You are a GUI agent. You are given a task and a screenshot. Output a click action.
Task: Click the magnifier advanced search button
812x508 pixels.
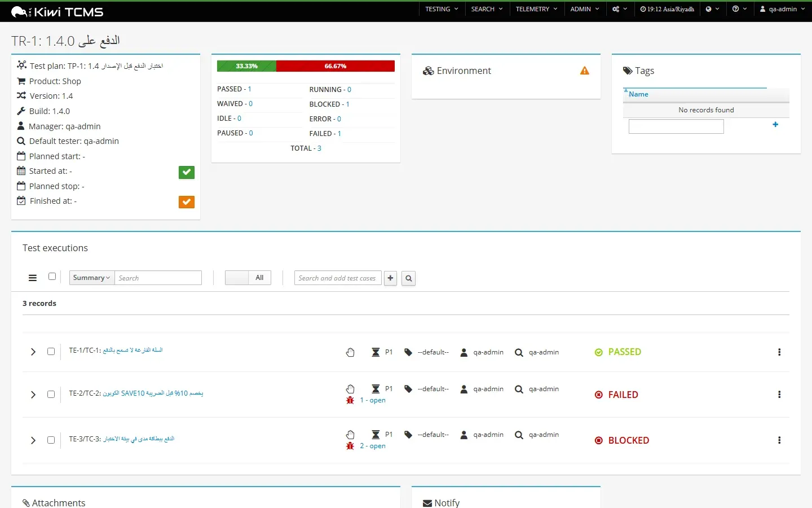(409, 278)
